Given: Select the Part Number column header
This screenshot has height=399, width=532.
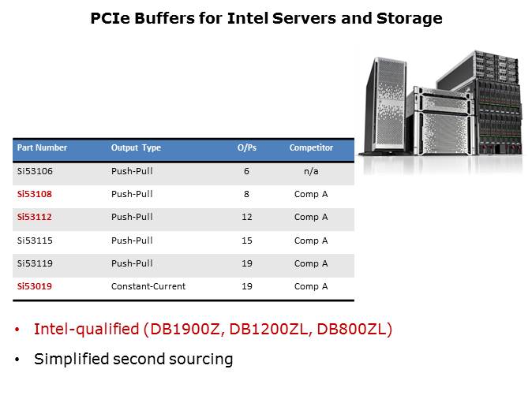Looking at the screenshot, I should 42,147.
